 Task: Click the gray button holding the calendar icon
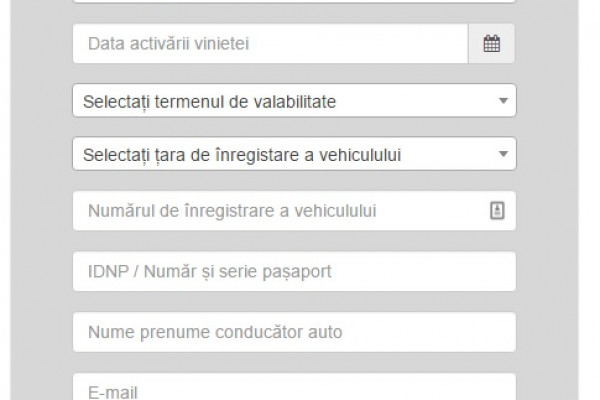click(491, 44)
